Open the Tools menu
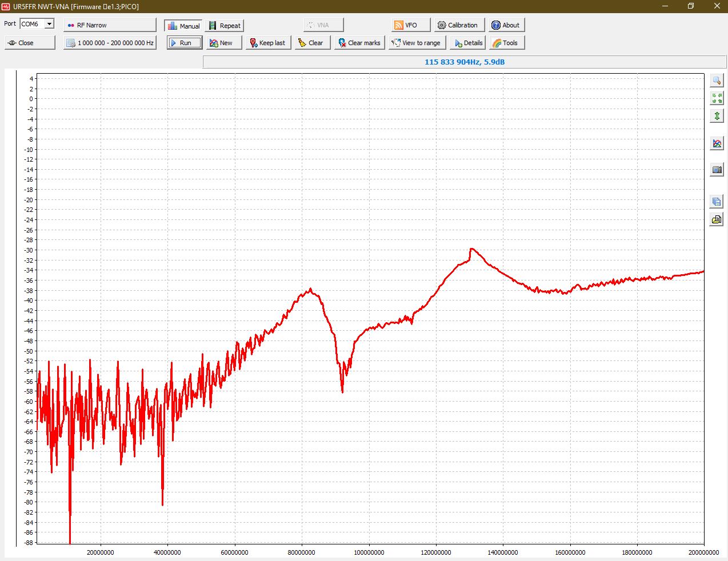 506,43
